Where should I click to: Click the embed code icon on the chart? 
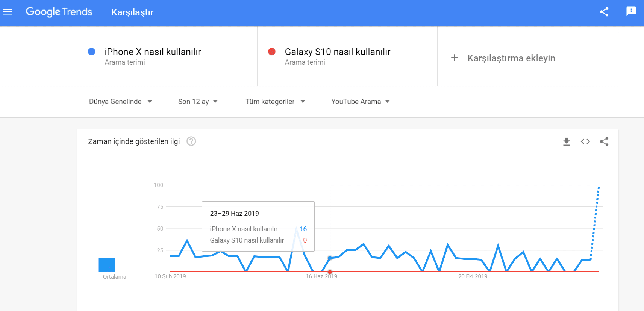[585, 141]
